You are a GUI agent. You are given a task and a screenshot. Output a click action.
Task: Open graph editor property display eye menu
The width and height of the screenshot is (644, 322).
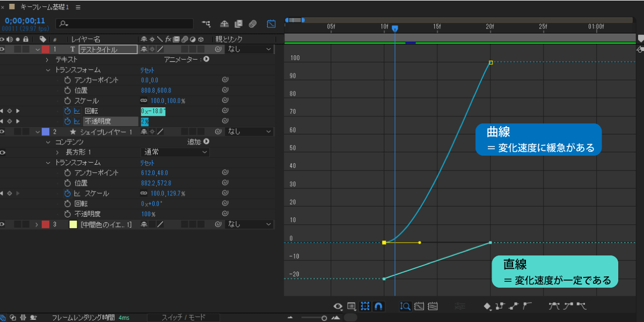(338, 306)
